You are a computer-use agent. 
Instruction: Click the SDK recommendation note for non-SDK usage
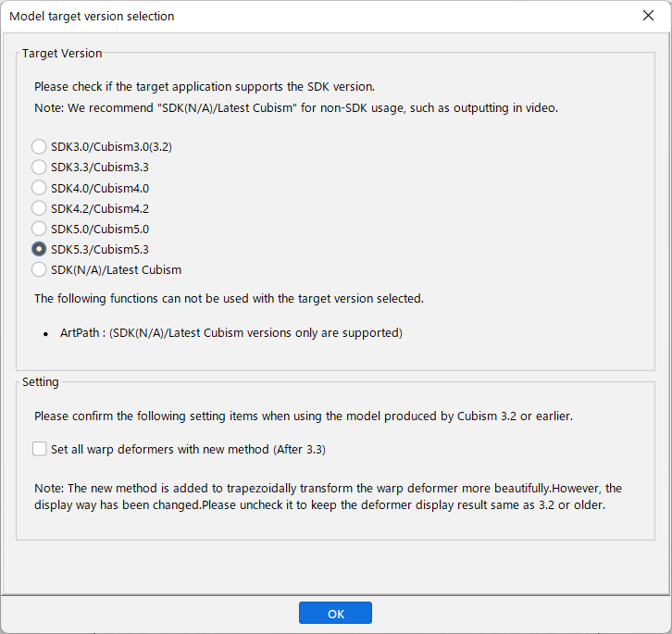[296, 107]
